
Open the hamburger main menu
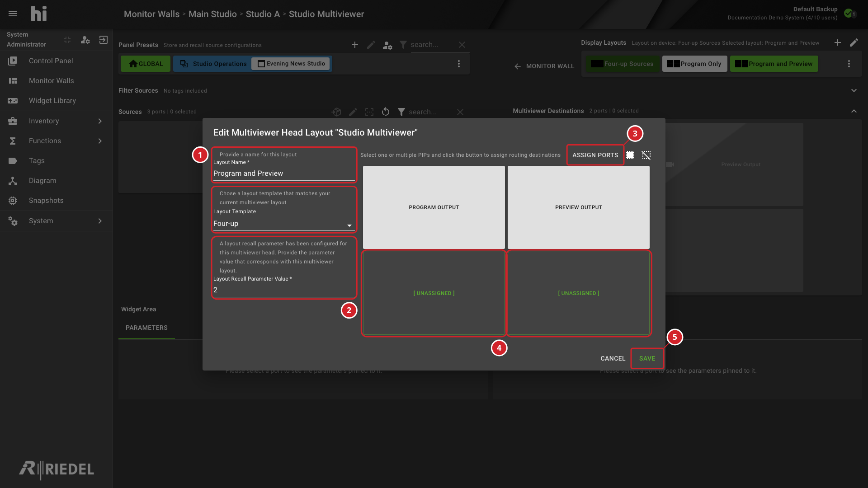(13, 14)
